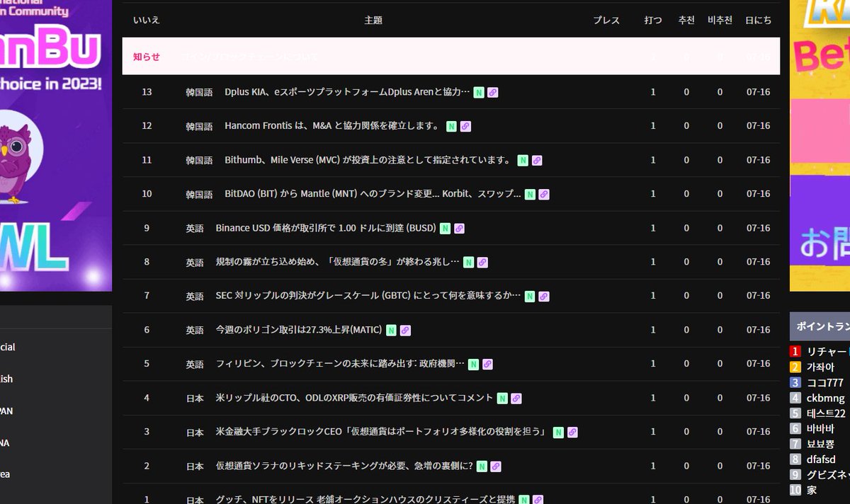Click the purple link icon on Dplus KIA post

click(x=493, y=92)
